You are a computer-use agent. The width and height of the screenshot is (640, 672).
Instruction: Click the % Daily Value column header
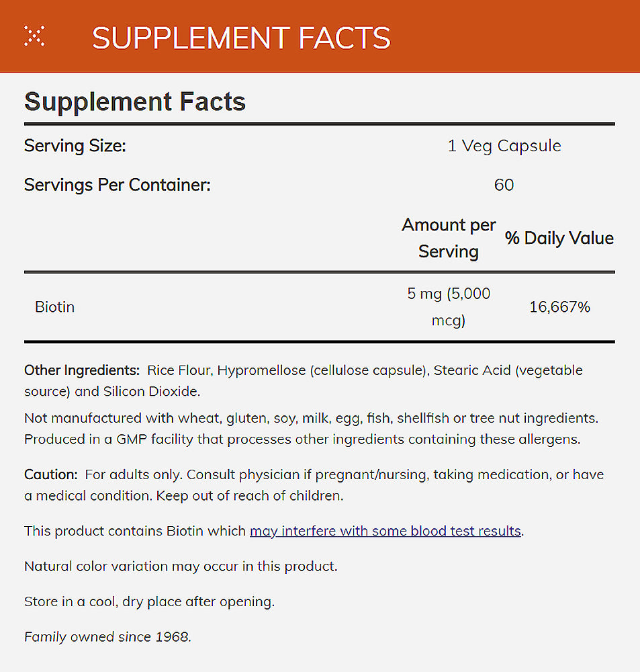[x=559, y=239]
